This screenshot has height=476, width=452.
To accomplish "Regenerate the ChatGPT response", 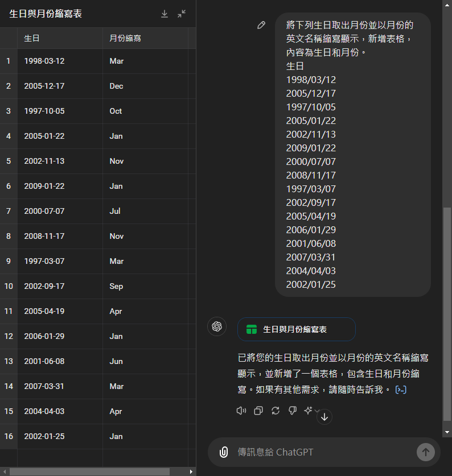I will click(x=276, y=411).
